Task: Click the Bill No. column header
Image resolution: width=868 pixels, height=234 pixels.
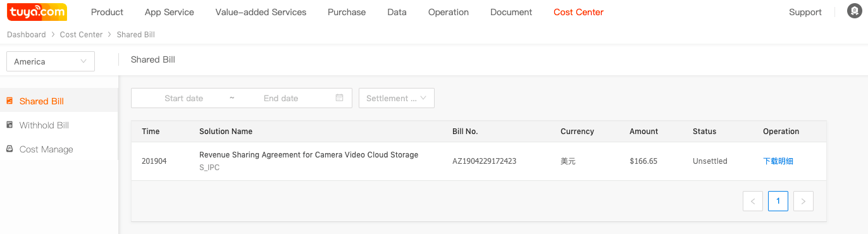Action: (465, 132)
